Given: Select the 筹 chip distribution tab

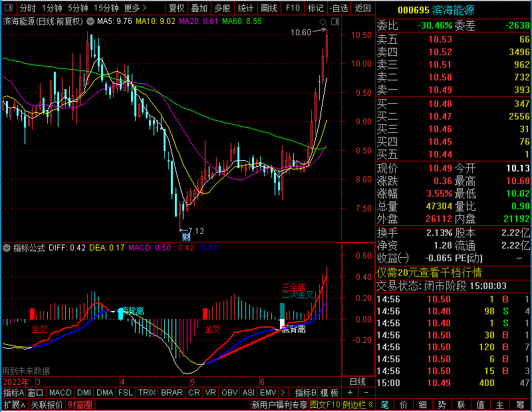Looking at the screenshot, I should (x=520, y=405).
